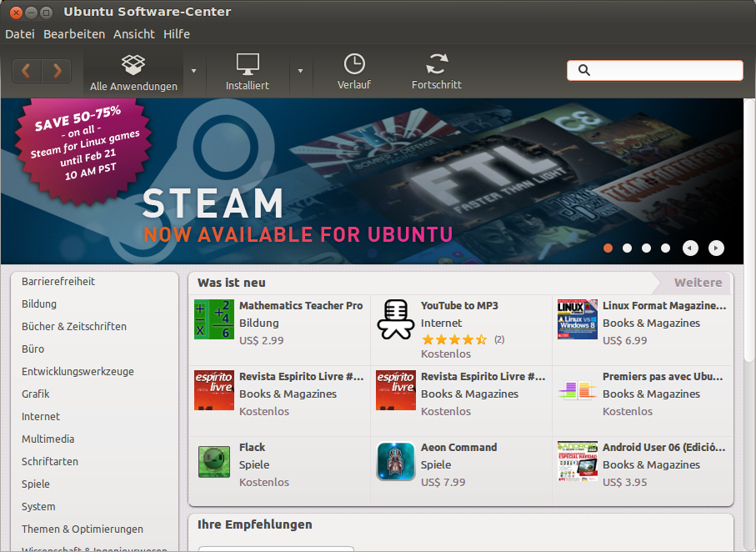Open Hilfe menu
The image size is (756, 552).
(x=177, y=34)
